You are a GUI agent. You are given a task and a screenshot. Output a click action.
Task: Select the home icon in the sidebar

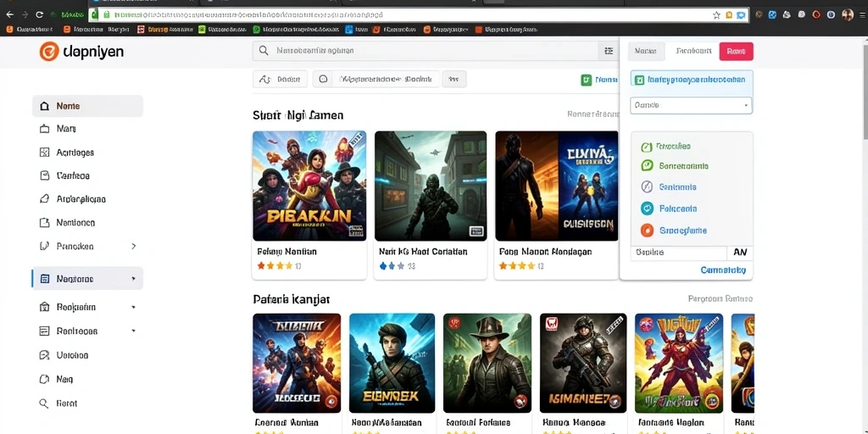45,106
